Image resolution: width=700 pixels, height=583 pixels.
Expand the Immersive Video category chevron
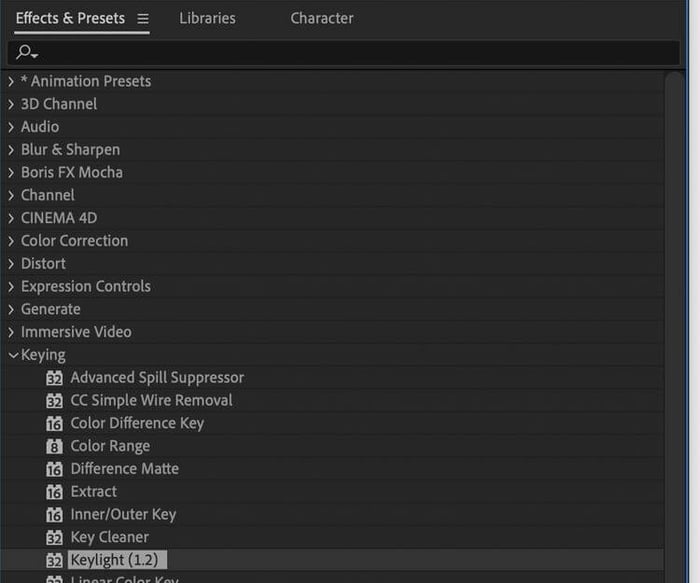point(11,332)
